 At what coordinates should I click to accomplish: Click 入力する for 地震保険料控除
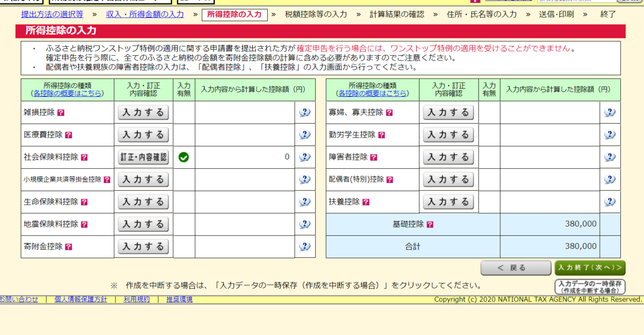tap(143, 224)
